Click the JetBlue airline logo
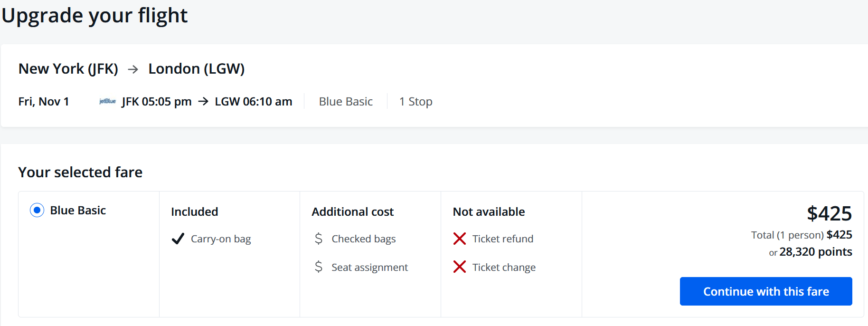 107,101
